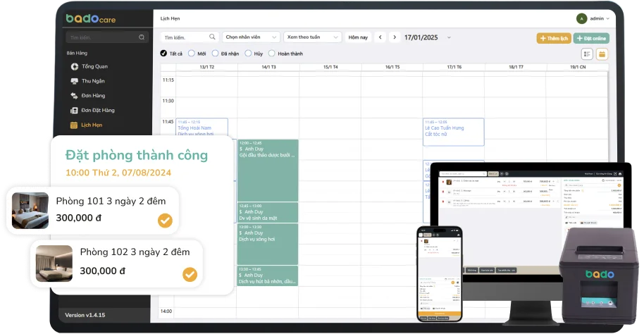Click the 11:15 time label

click(168, 80)
